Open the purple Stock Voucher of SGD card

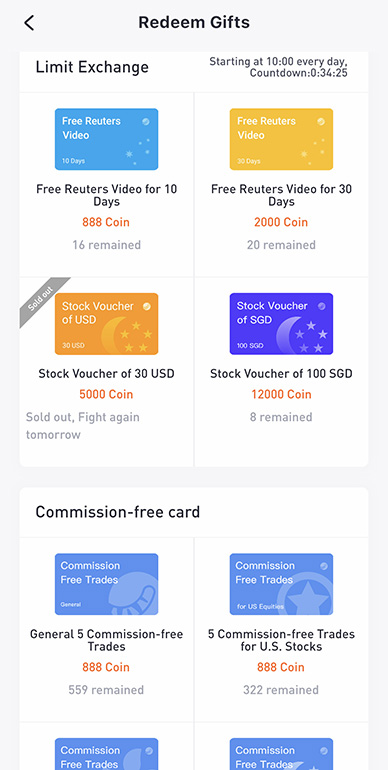(x=281, y=324)
